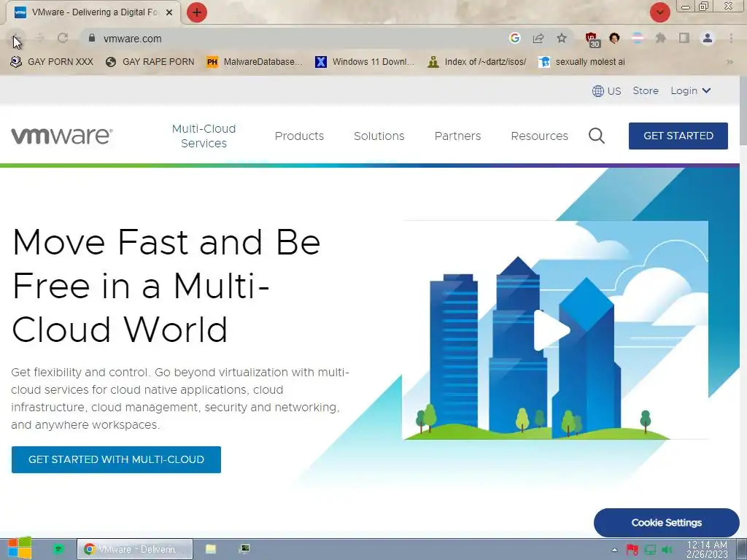Image resolution: width=747 pixels, height=560 pixels.
Task: Open the uBlock Origin extension icon
Action: [592, 39]
